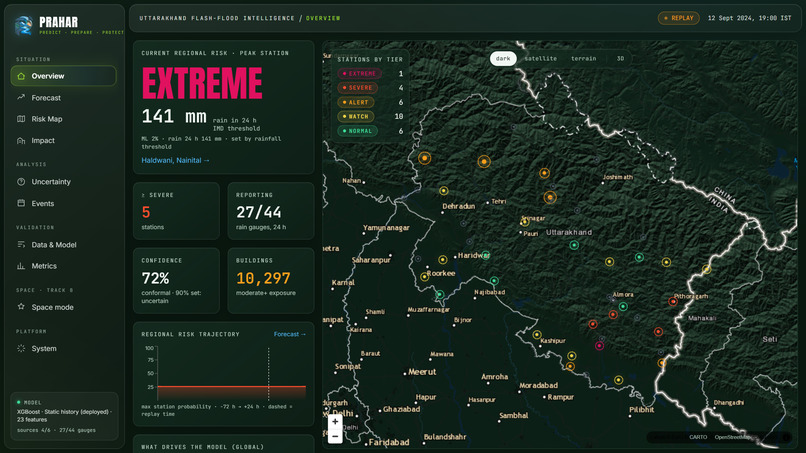
Task: Click dashed replay time marker on chart
Action: click(268, 374)
